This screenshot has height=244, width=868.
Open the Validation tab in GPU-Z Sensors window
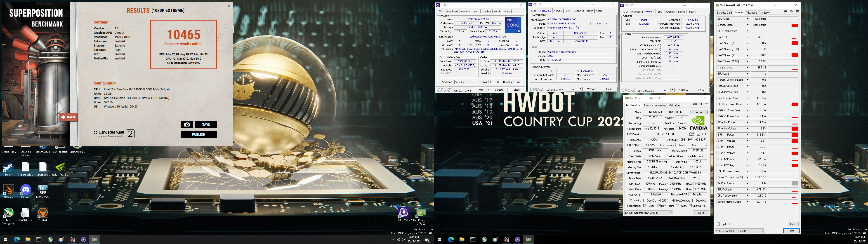(x=764, y=12)
